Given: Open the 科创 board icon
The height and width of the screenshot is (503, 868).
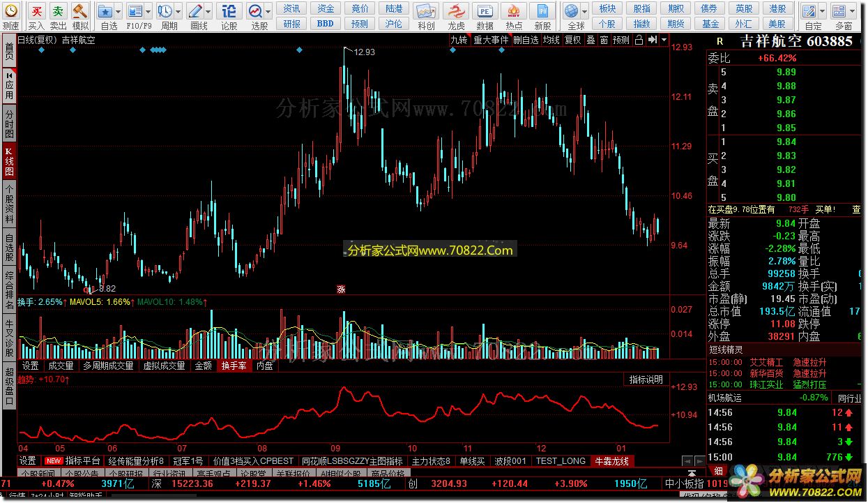Looking at the screenshot, I should (x=426, y=11).
